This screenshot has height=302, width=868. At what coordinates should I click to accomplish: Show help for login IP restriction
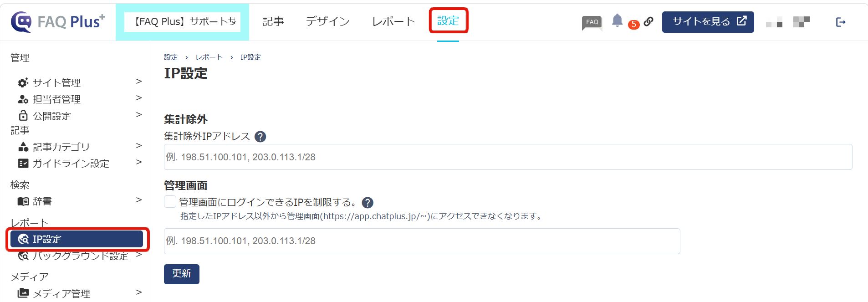coord(368,202)
